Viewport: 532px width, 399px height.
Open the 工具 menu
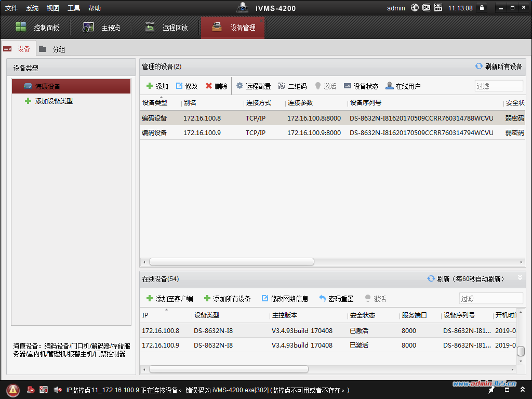tap(74, 8)
